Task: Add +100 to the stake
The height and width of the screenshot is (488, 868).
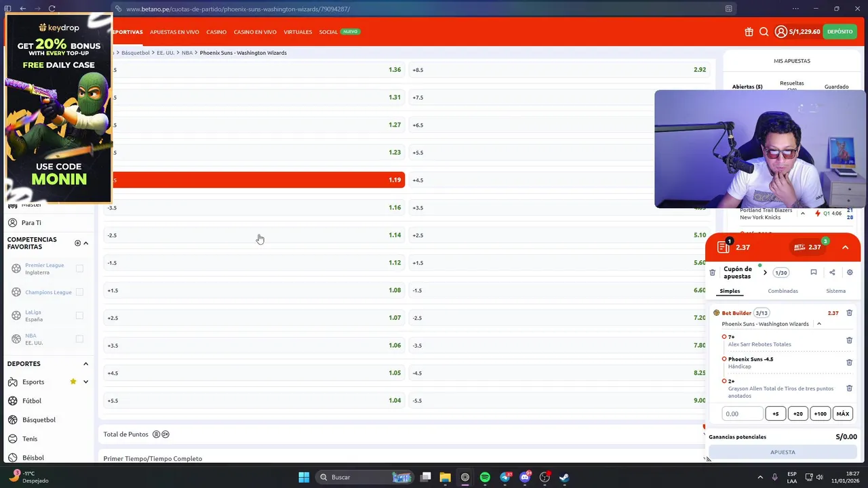Action: [820, 413]
